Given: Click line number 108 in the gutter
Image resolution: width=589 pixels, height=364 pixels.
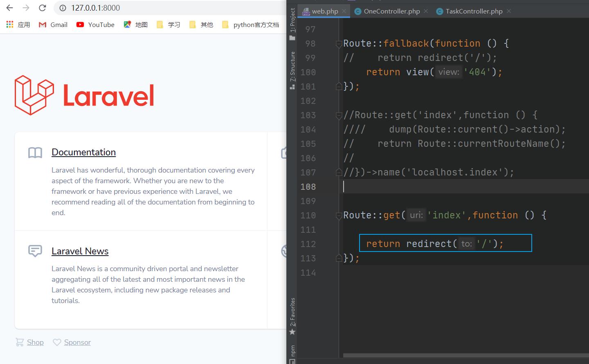Looking at the screenshot, I should coord(308,186).
